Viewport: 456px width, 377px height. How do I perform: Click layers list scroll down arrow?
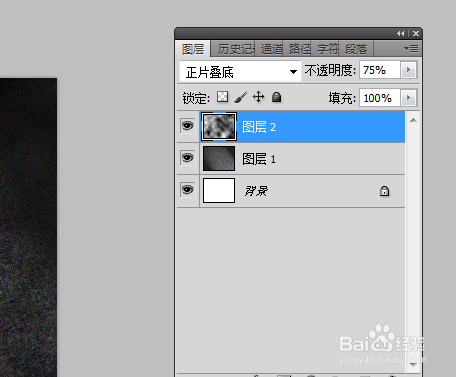click(413, 365)
